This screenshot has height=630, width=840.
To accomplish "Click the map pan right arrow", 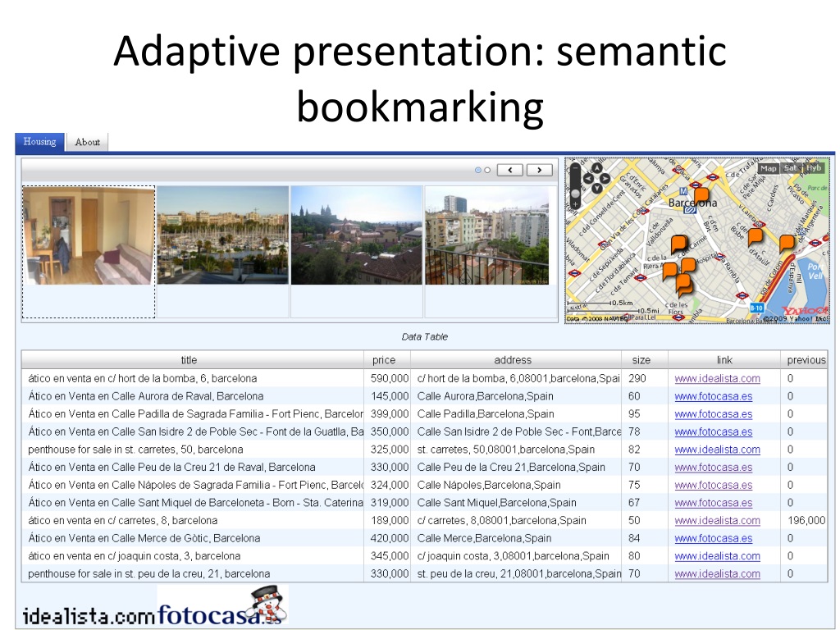I will pyautogui.click(x=605, y=178).
